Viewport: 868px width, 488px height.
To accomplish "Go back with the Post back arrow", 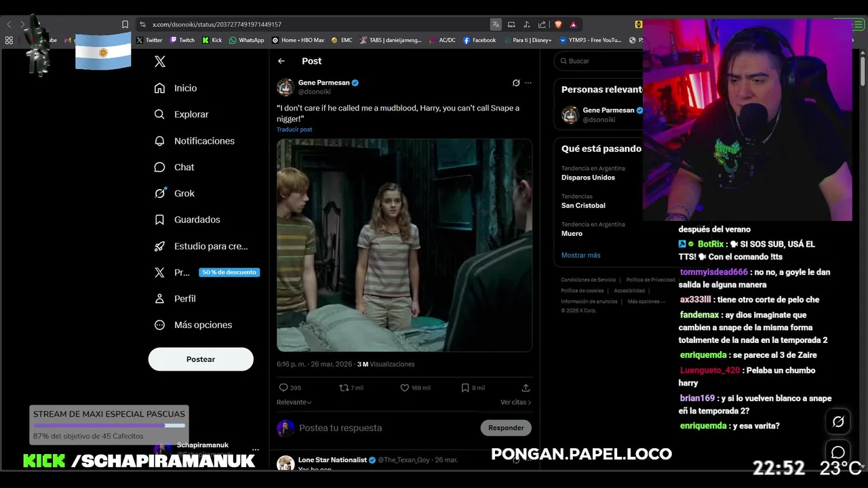I will (281, 61).
